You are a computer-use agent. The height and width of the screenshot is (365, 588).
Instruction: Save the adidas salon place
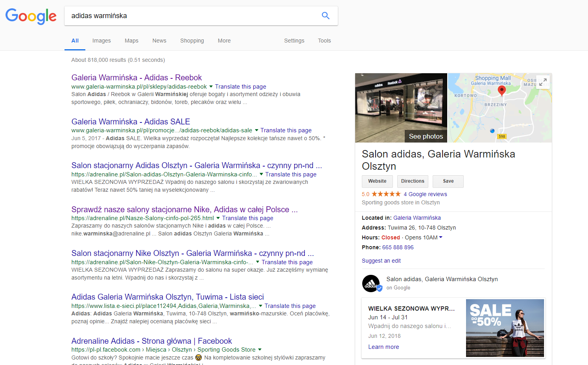pyautogui.click(x=448, y=181)
